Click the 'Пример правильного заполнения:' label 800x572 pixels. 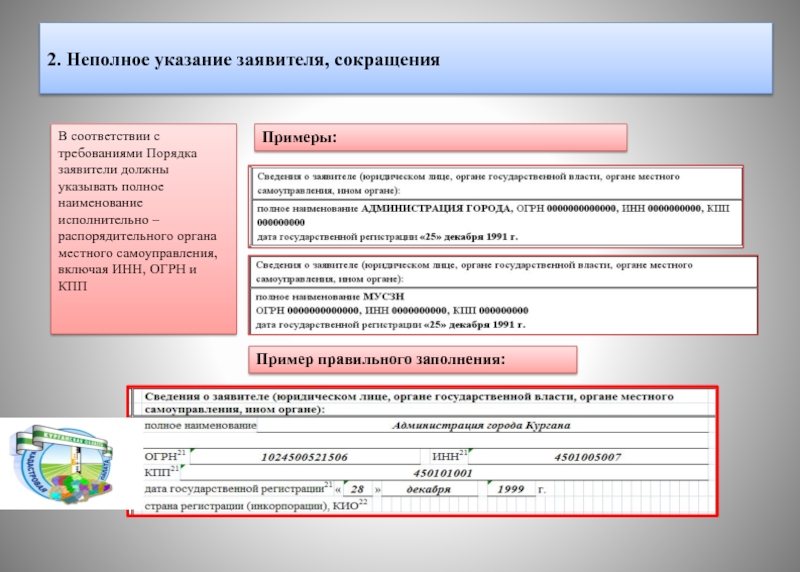[x=413, y=359]
